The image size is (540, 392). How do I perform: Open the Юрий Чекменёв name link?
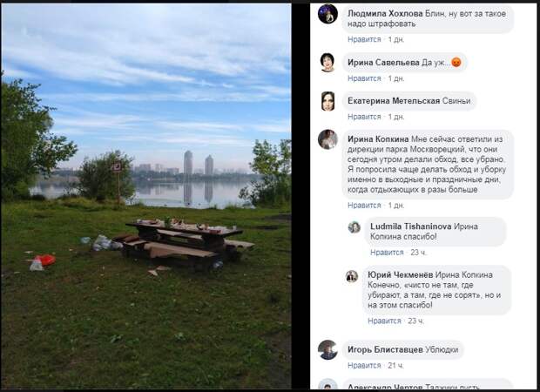[400, 275]
